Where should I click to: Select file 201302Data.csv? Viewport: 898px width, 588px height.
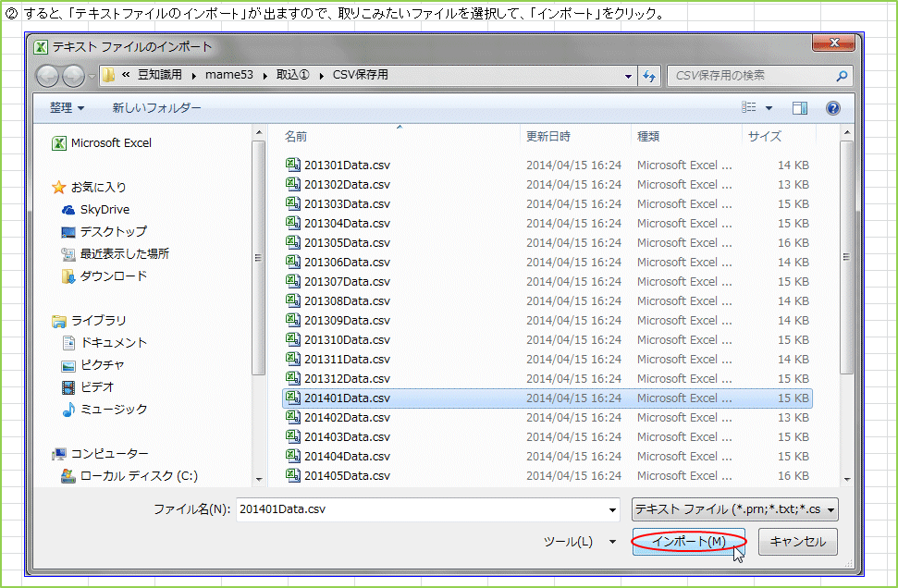547,184
